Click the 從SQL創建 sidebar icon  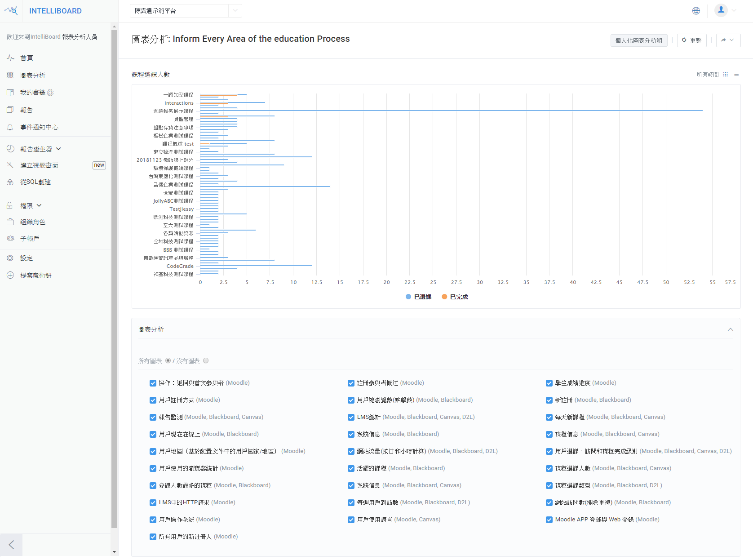tap(10, 182)
